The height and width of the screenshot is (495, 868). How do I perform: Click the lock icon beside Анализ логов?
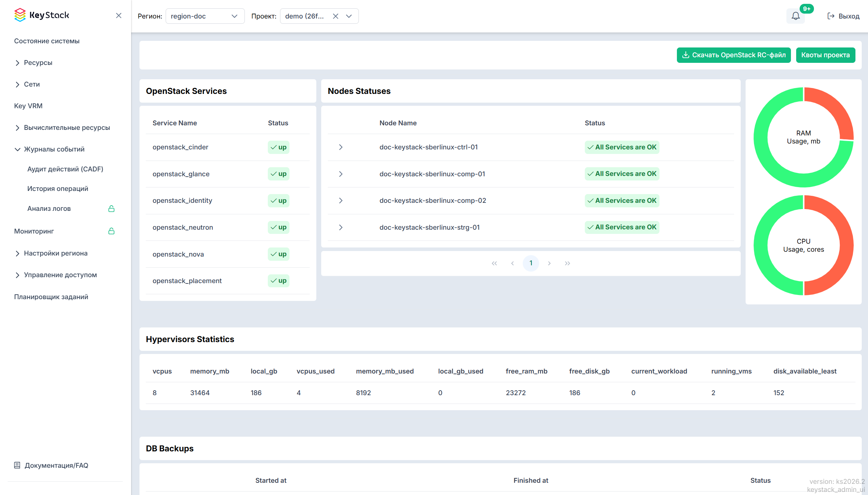(111, 209)
